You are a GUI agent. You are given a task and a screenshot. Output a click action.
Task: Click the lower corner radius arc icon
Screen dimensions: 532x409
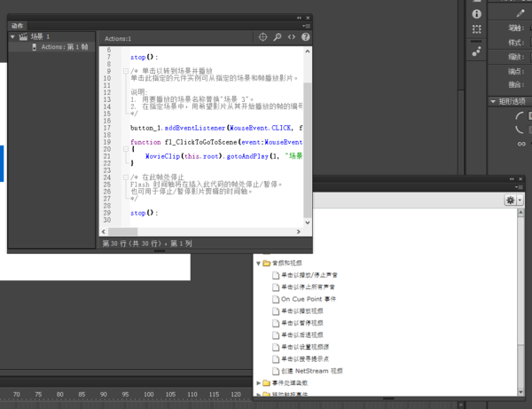pos(520,130)
